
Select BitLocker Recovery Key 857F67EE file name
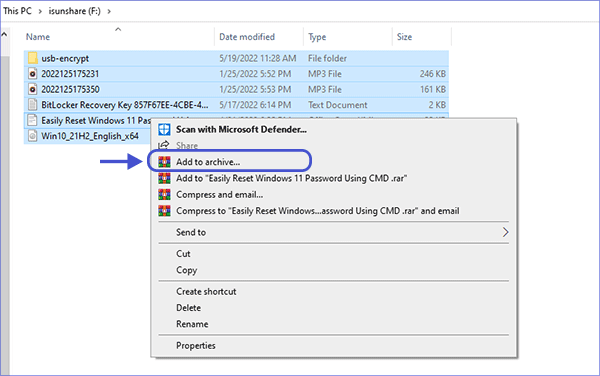125,105
